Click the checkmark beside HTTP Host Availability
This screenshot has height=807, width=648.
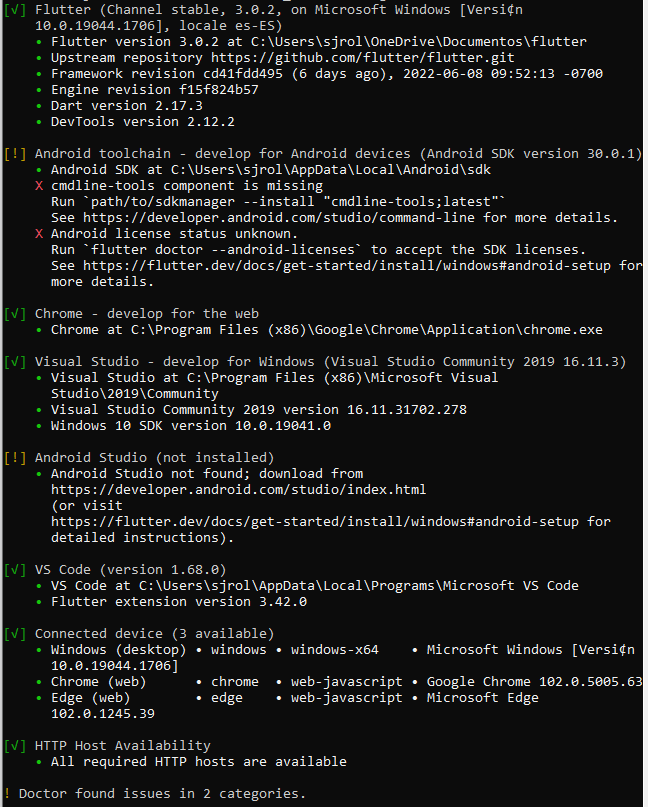[x=14, y=745]
